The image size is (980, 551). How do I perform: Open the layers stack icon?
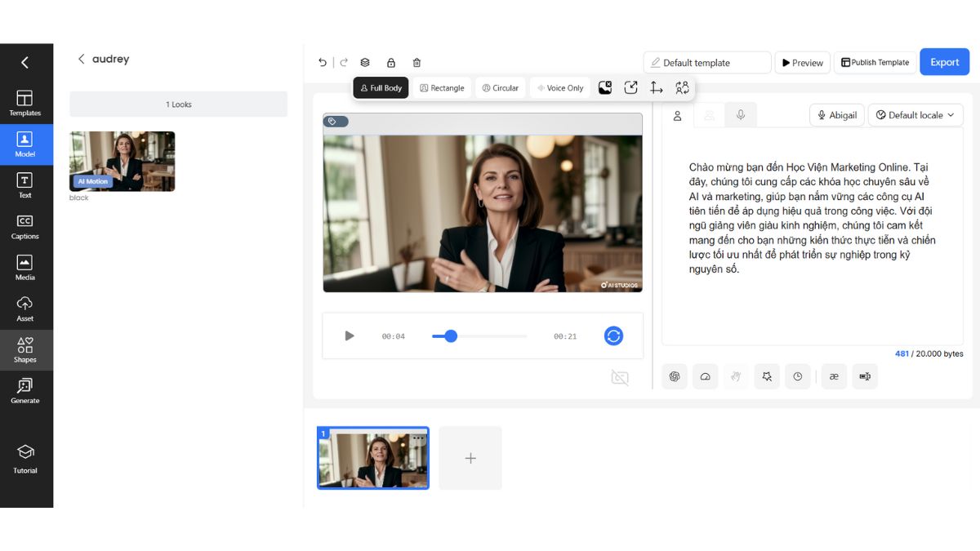tap(365, 62)
